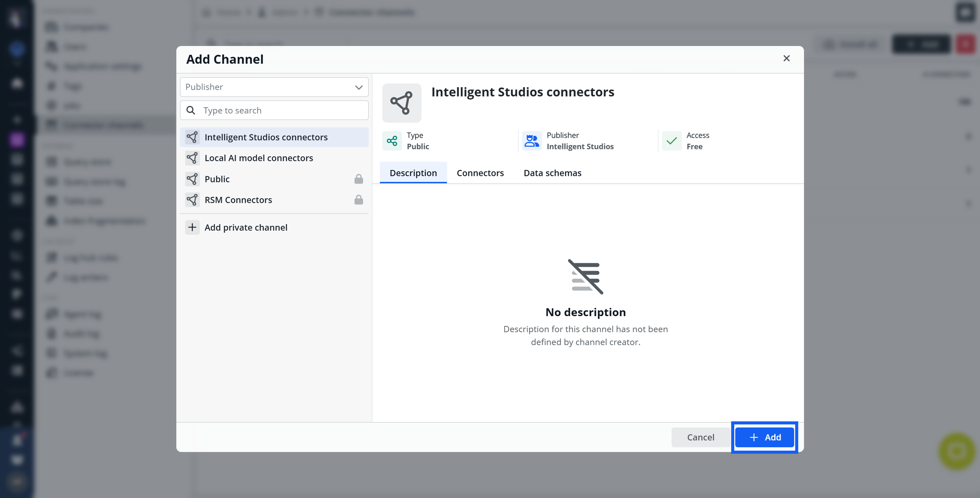Select the Description tab
The height and width of the screenshot is (498, 980).
coord(413,173)
